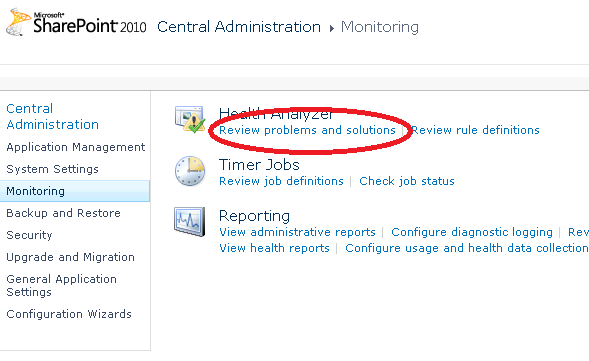Click View health reports

click(274, 248)
